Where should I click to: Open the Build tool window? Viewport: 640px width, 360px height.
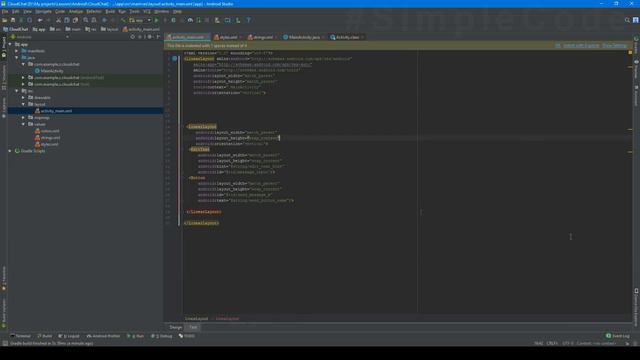(45, 336)
